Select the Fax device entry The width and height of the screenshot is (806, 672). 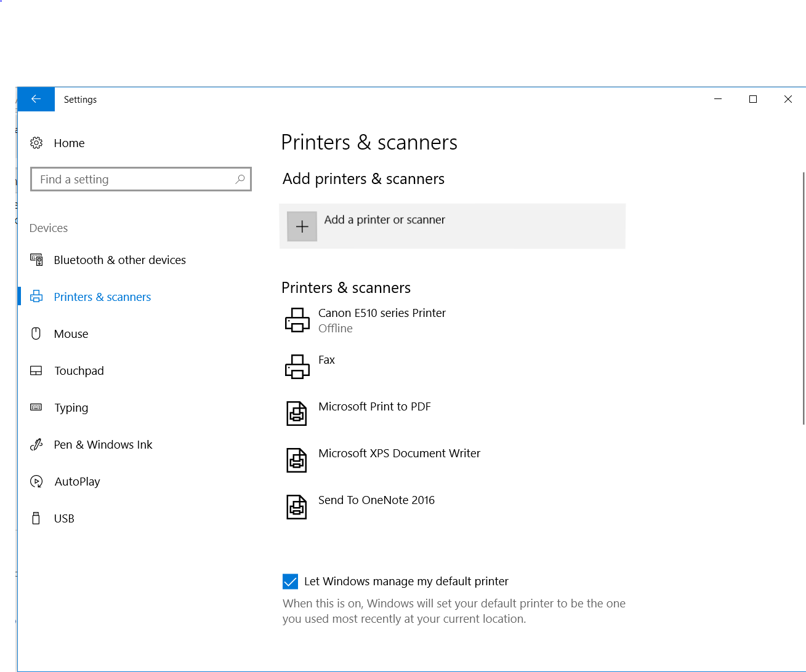[326, 359]
